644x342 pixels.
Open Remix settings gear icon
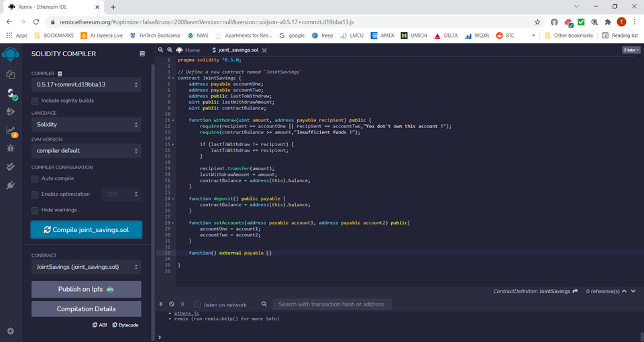(10, 331)
